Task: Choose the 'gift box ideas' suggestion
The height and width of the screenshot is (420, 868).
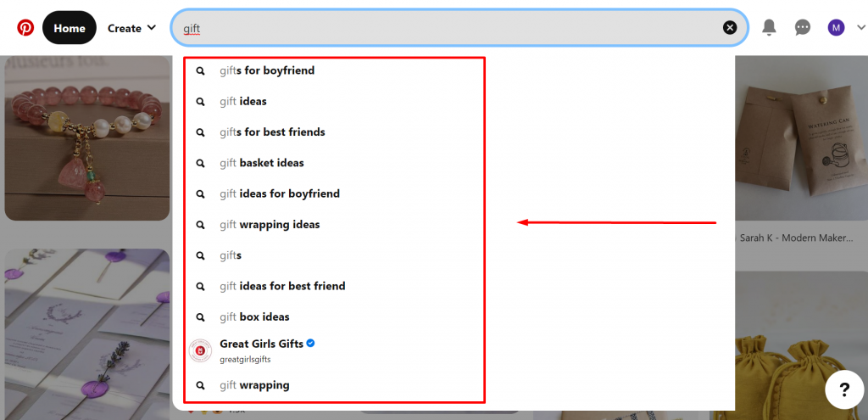Action: pyautogui.click(x=254, y=317)
